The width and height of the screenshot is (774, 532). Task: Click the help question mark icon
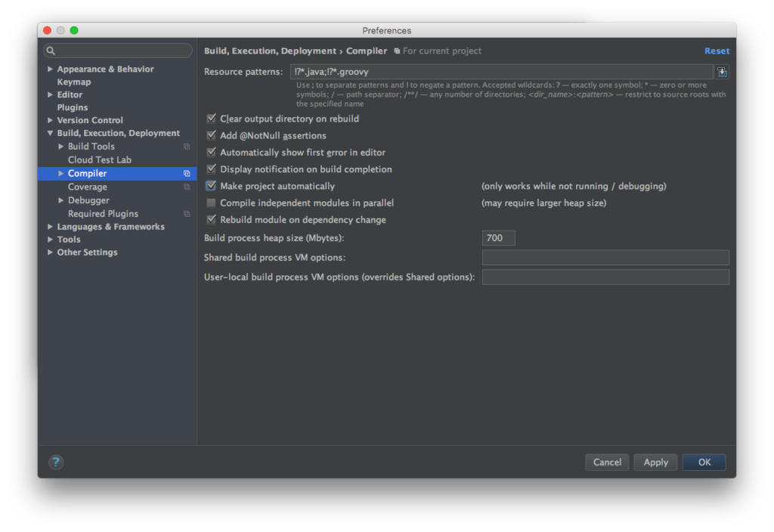point(56,462)
